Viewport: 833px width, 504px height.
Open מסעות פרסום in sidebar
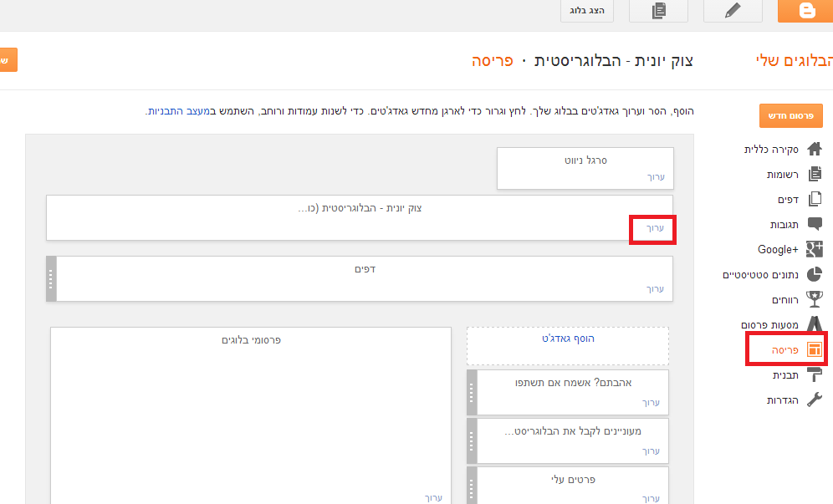pos(769,325)
